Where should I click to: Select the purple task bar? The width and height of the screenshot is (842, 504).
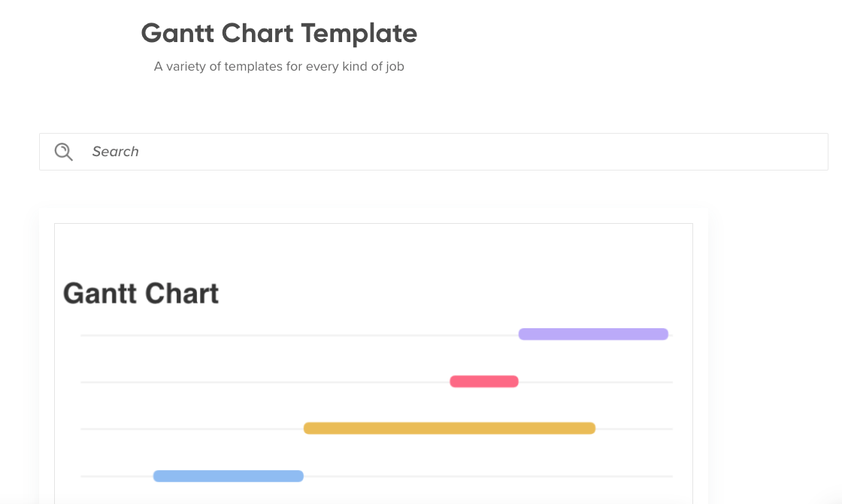[593, 334]
